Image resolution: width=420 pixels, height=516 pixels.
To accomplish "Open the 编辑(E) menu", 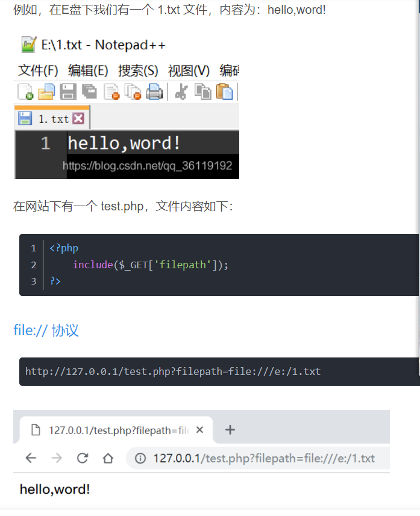I will [x=88, y=71].
